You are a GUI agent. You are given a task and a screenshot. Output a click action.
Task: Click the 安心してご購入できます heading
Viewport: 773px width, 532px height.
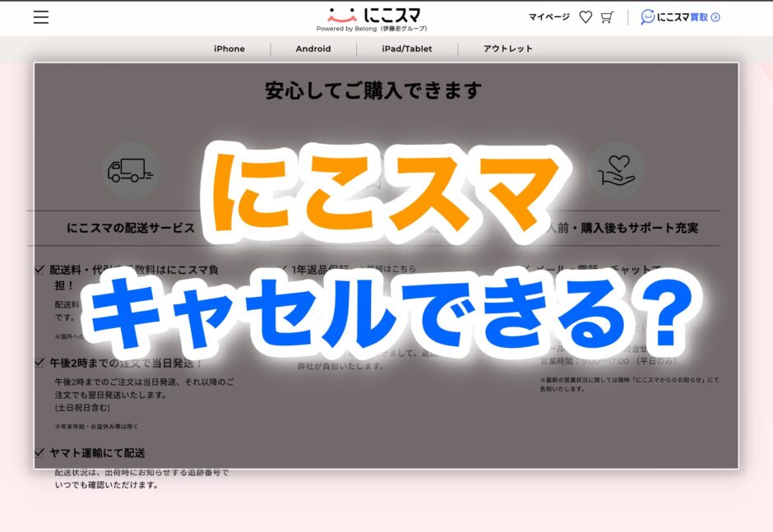coord(373,90)
